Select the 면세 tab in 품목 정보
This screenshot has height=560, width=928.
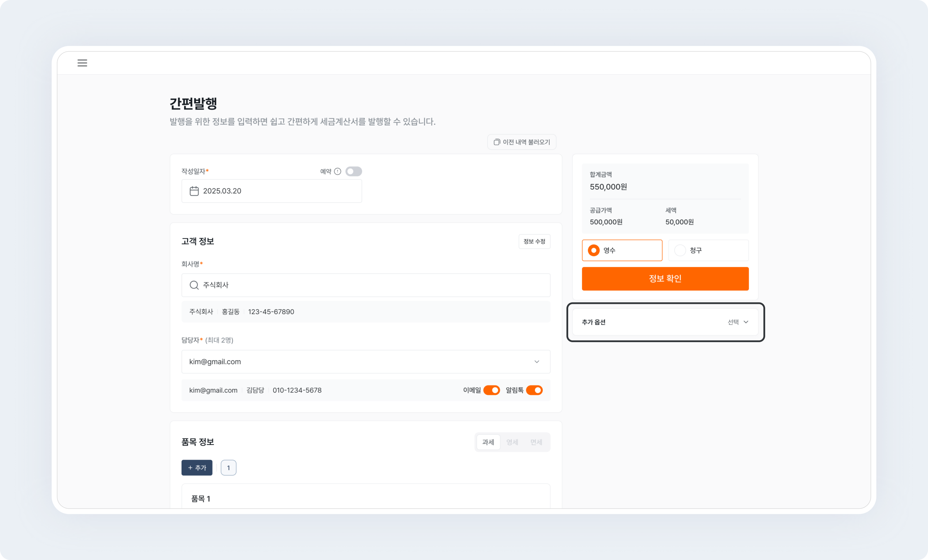point(536,442)
